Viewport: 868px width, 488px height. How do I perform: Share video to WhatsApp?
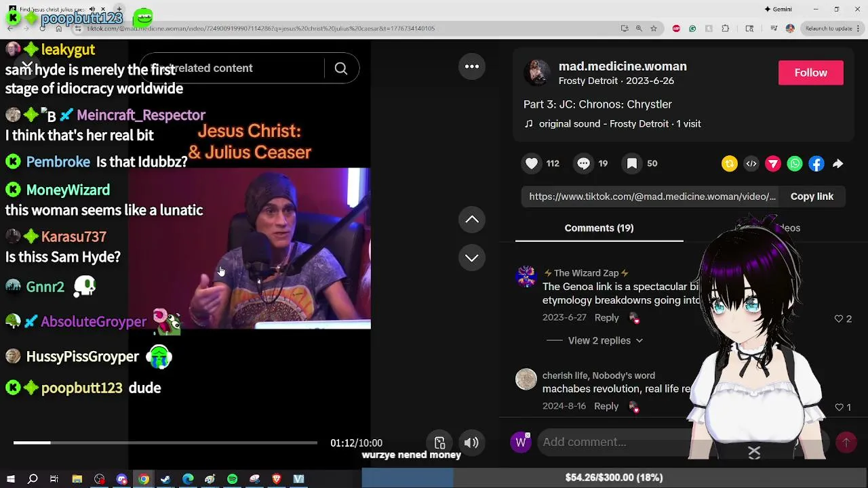pyautogui.click(x=795, y=163)
